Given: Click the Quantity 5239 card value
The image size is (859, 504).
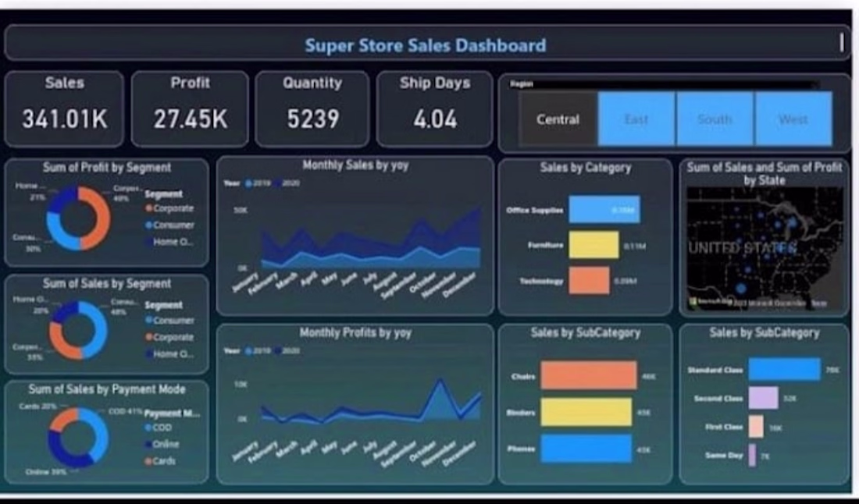Looking at the screenshot, I should pyautogui.click(x=313, y=119).
